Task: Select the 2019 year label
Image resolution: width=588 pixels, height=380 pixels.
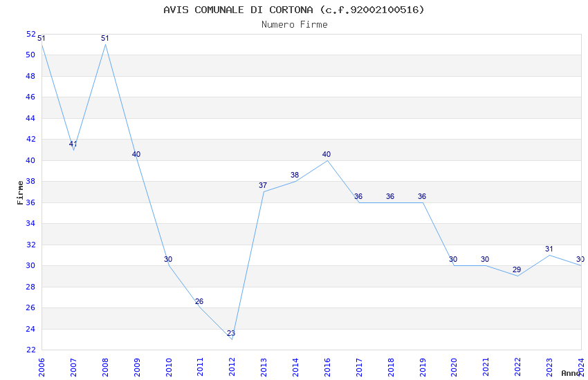Action: click(423, 367)
